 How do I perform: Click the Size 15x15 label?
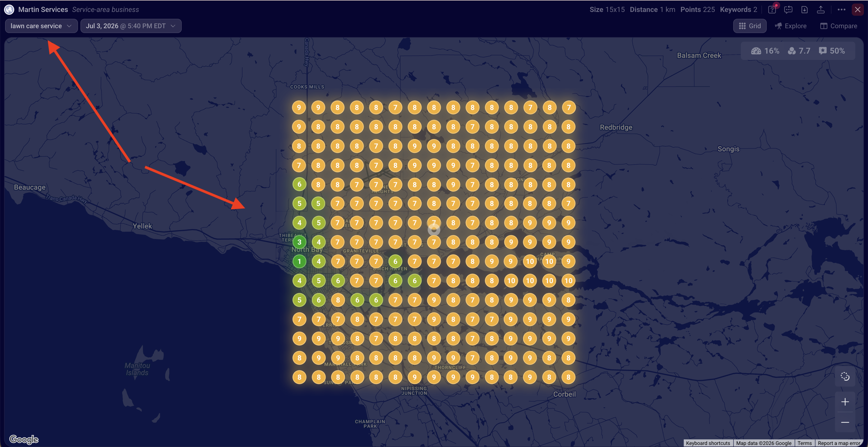pyautogui.click(x=607, y=9)
